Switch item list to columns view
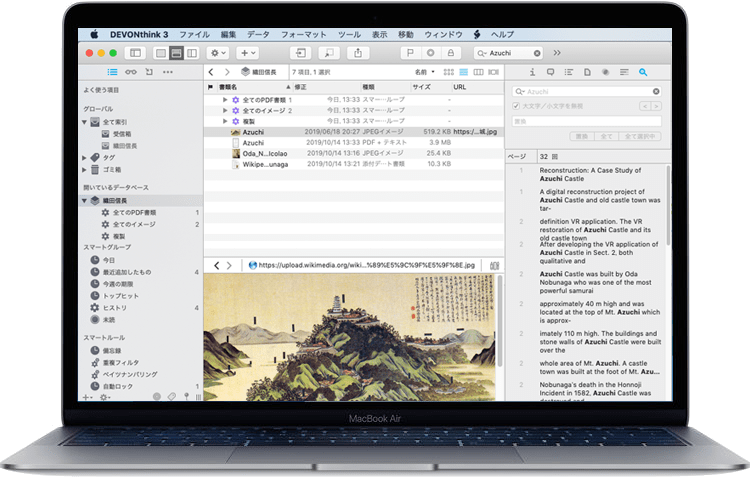750x485 pixels. [x=478, y=72]
